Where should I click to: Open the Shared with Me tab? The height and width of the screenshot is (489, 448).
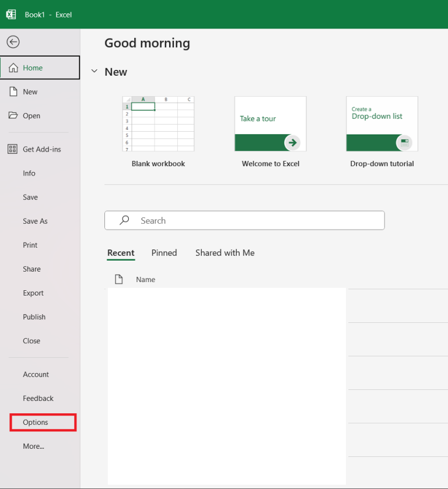tap(225, 253)
